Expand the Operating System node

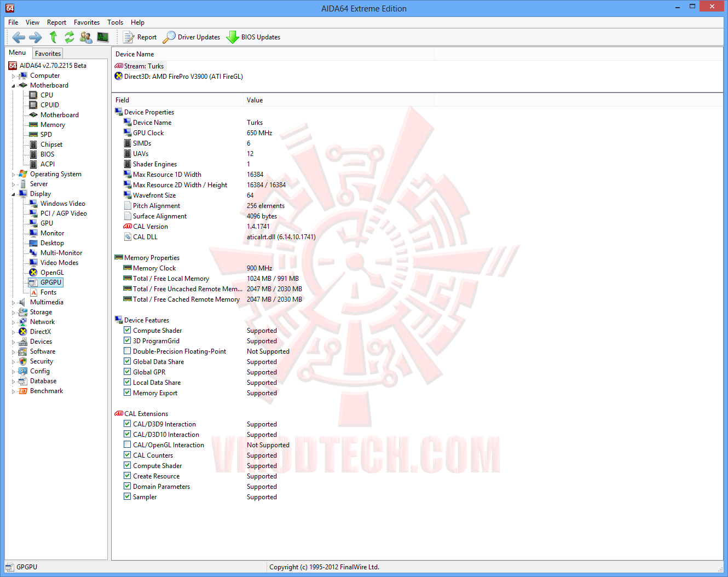pyautogui.click(x=13, y=175)
